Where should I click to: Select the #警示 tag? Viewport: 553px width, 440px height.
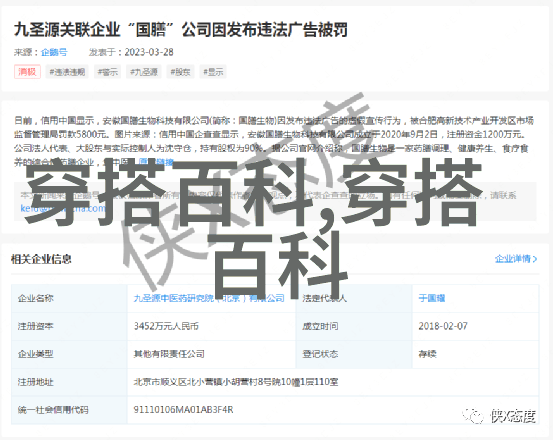click(108, 72)
